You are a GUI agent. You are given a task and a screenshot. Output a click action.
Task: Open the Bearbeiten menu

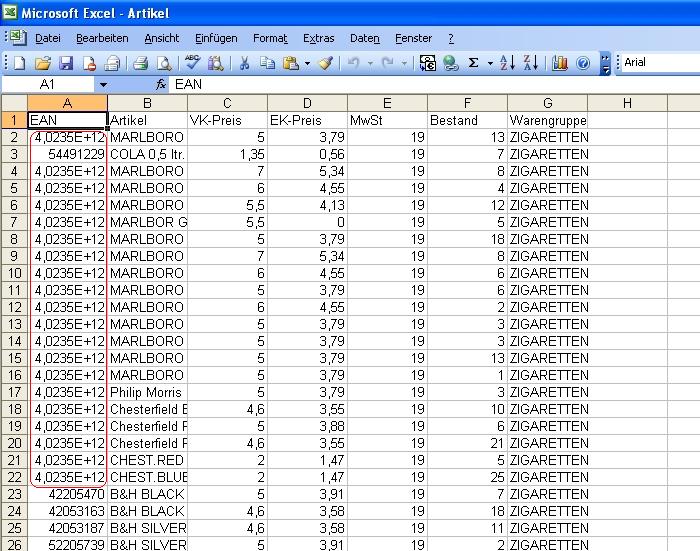(x=102, y=38)
